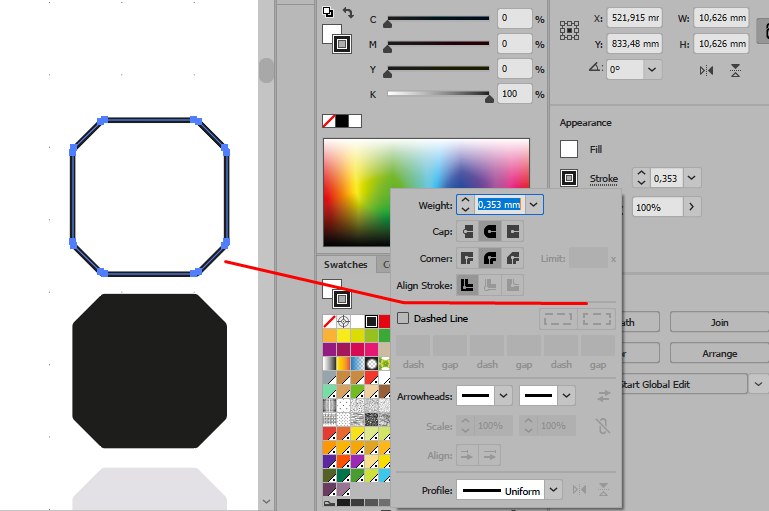Select the stroke box in the Color panel
This screenshot has height=511, width=769.
(x=342, y=44)
